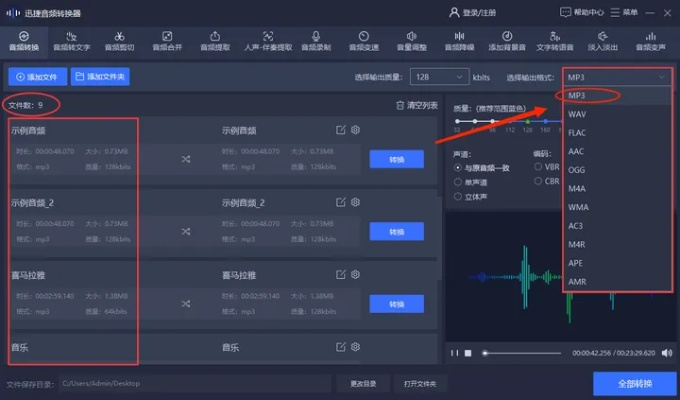Click 打开文件夹 open folder button
The width and height of the screenshot is (680, 400).
[420, 384]
